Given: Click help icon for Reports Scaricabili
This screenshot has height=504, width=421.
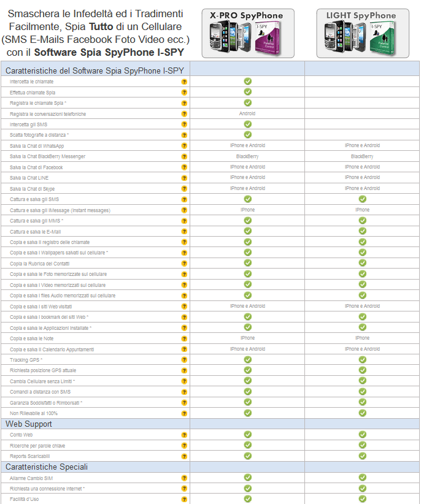Looking at the screenshot, I should (x=184, y=456).
